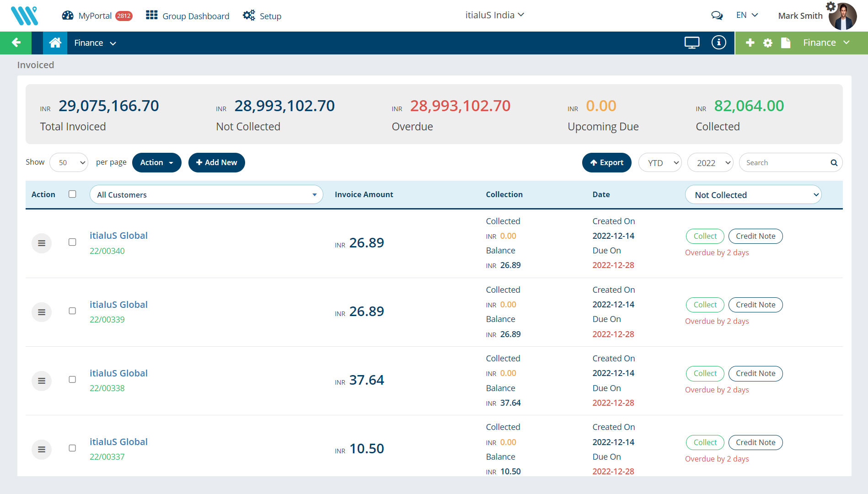Click the search magnifier icon
The image size is (868, 494).
pyautogui.click(x=834, y=163)
